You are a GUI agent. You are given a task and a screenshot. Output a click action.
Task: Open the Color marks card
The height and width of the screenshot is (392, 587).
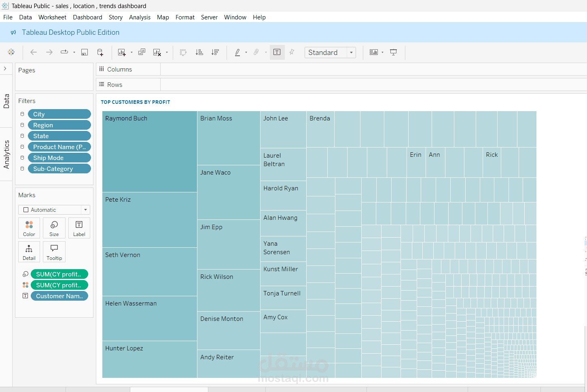point(29,228)
